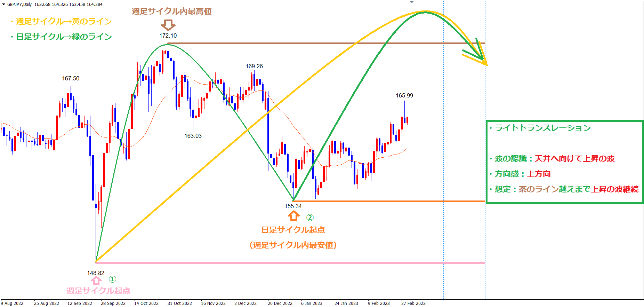This screenshot has height=307, width=644.
Task: Click the 165.99 price label
Action: coord(404,95)
